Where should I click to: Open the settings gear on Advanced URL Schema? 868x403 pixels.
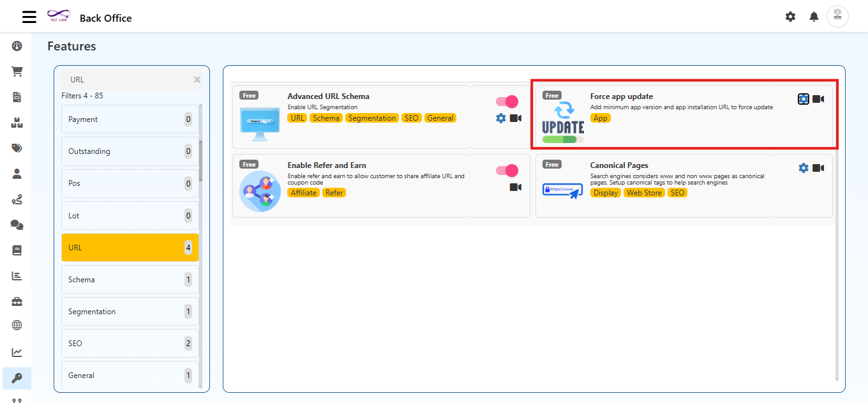pos(500,118)
